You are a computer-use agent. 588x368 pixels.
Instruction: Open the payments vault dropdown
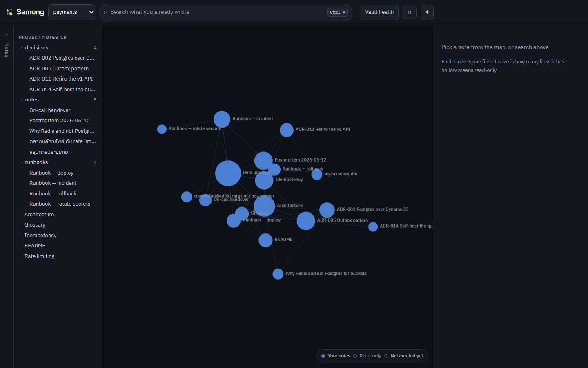71,12
